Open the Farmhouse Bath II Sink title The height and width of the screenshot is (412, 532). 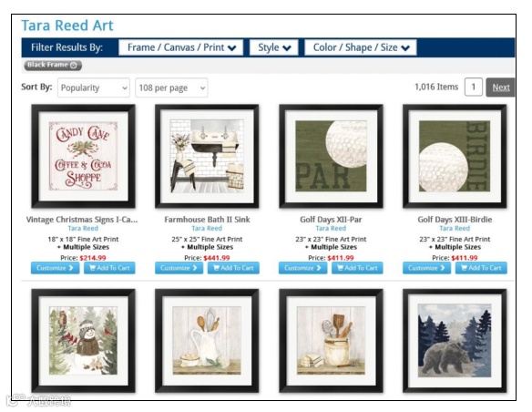point(207,220)
